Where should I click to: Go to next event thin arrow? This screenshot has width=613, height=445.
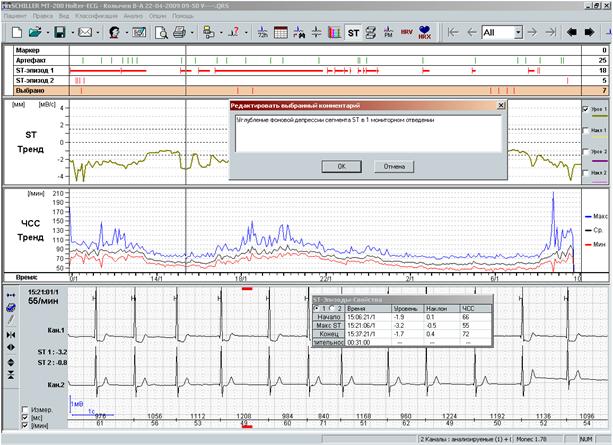[x=532, y=32]
